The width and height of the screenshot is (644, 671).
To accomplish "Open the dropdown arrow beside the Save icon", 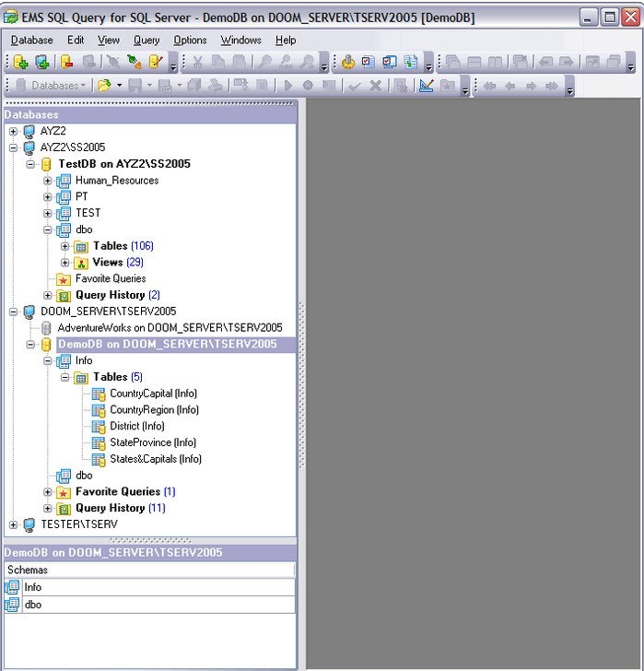I will (149, 86).
